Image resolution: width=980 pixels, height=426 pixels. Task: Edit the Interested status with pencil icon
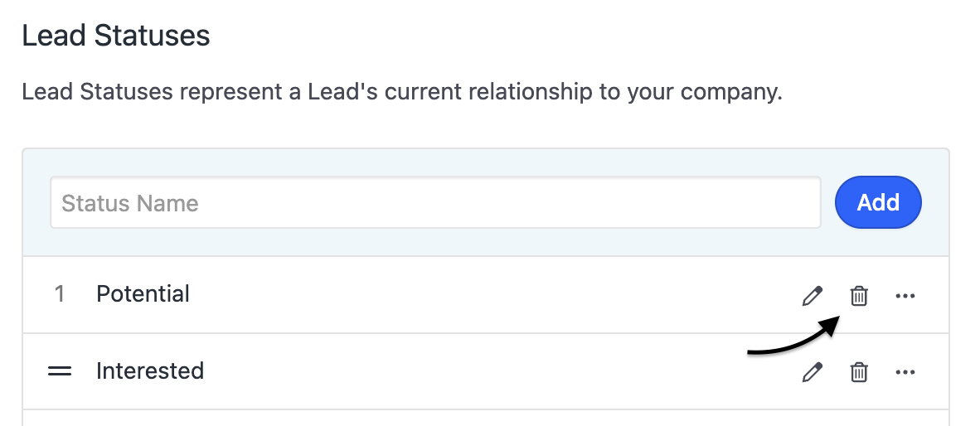coord(813,372)
